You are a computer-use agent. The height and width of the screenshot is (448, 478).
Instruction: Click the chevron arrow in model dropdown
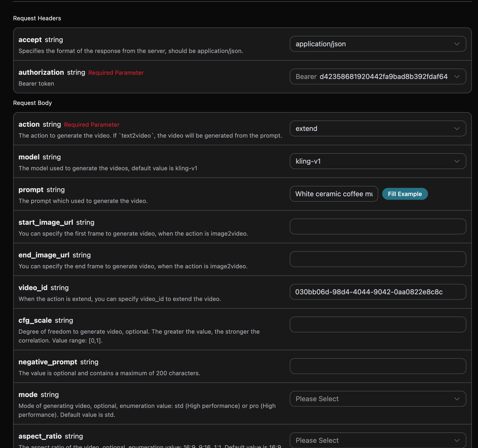457,161
